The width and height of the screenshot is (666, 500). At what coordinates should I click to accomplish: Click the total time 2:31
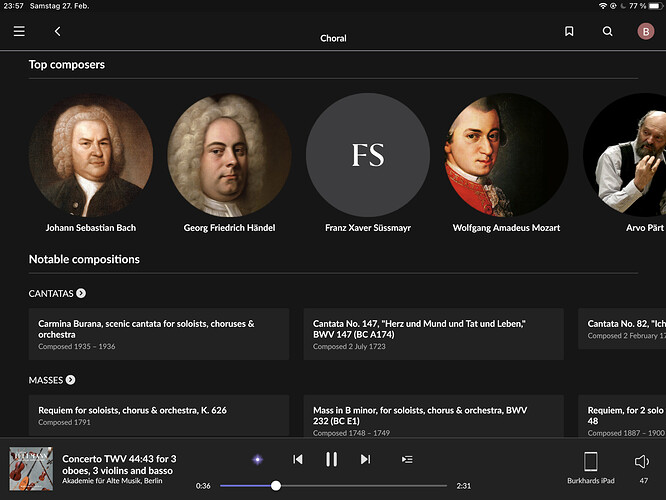coord(463,486)
